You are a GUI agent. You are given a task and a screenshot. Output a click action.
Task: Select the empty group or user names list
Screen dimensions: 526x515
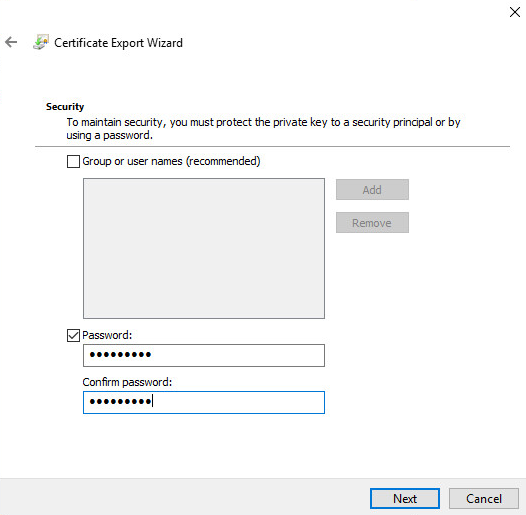point(204,248)
